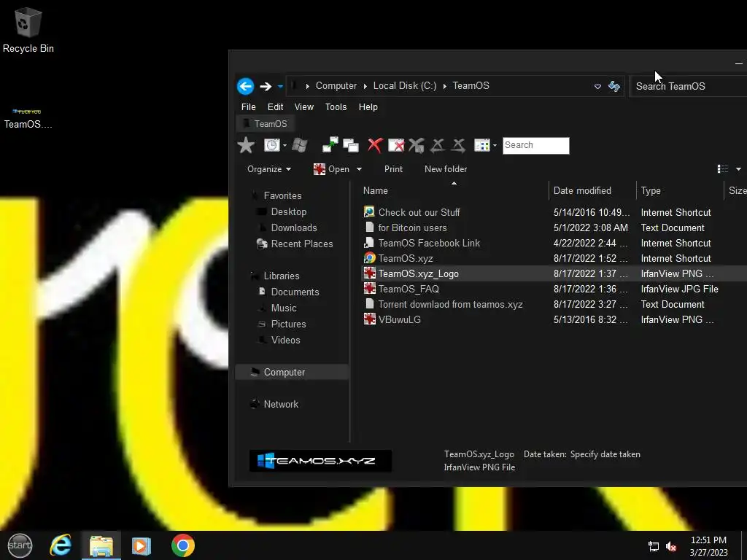This screenshot has width=747, height=560.
Task: Click the window with red X icon
Action: click(396, 145)
